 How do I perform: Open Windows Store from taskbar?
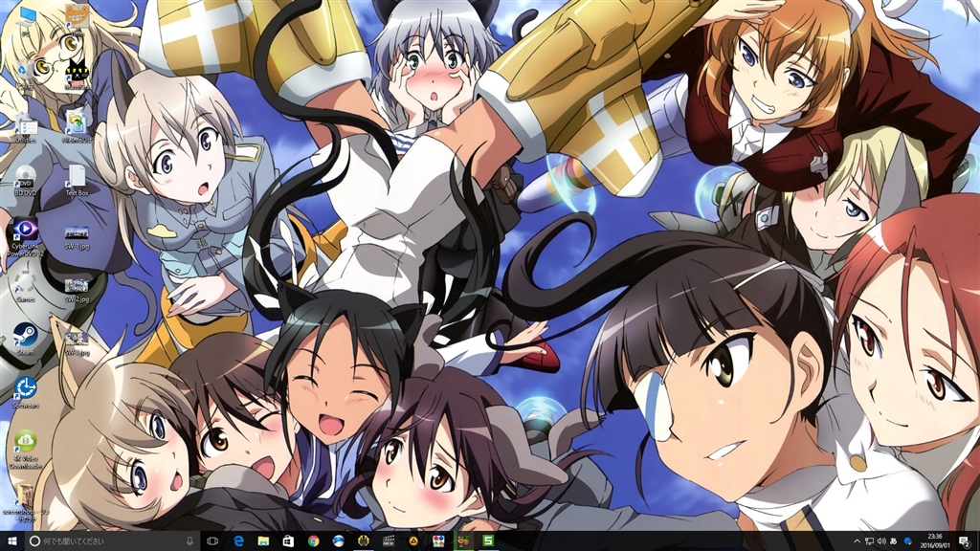[288, 541]
